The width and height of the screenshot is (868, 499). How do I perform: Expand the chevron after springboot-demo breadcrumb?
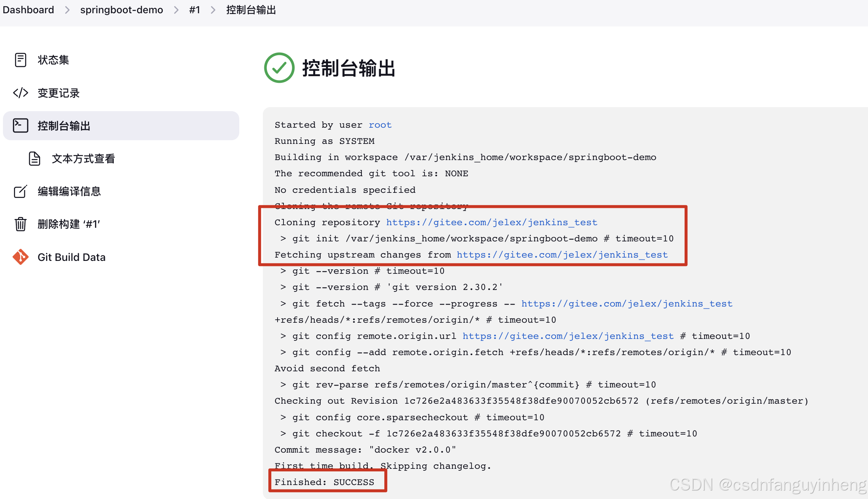tap(176, 10)
